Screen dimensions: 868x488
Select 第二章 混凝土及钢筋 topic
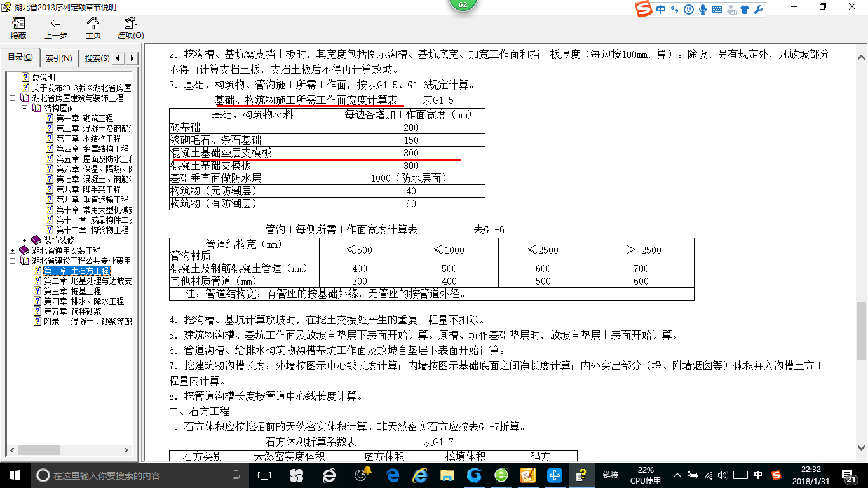click(x=93, y=128)
